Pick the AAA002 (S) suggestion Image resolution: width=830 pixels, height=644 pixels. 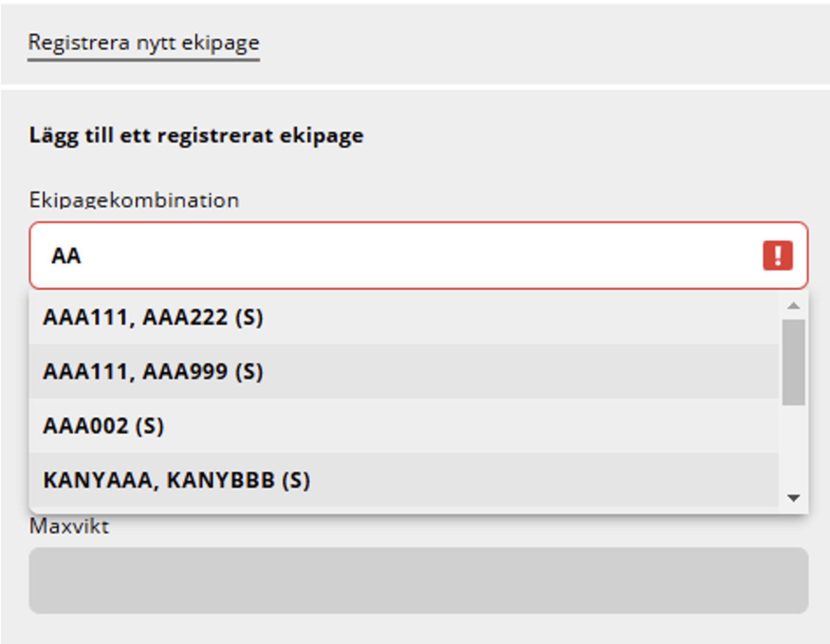pos(404,426)
